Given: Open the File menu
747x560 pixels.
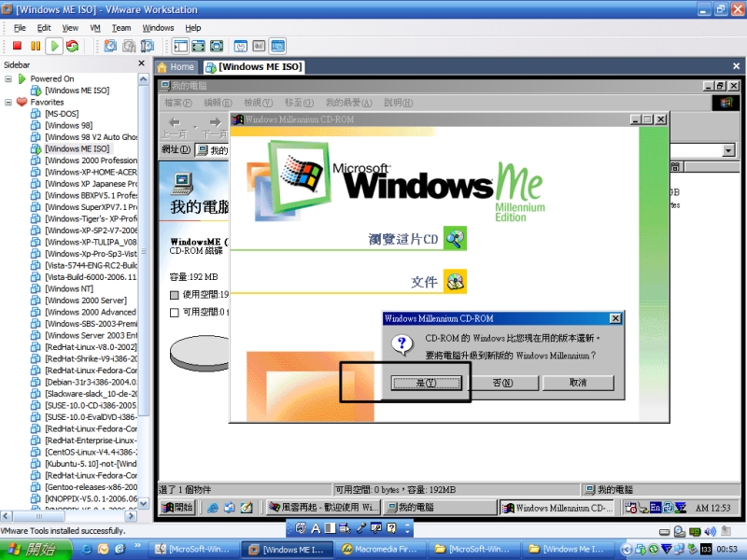Looking at the screenshot, I should 20,28.
